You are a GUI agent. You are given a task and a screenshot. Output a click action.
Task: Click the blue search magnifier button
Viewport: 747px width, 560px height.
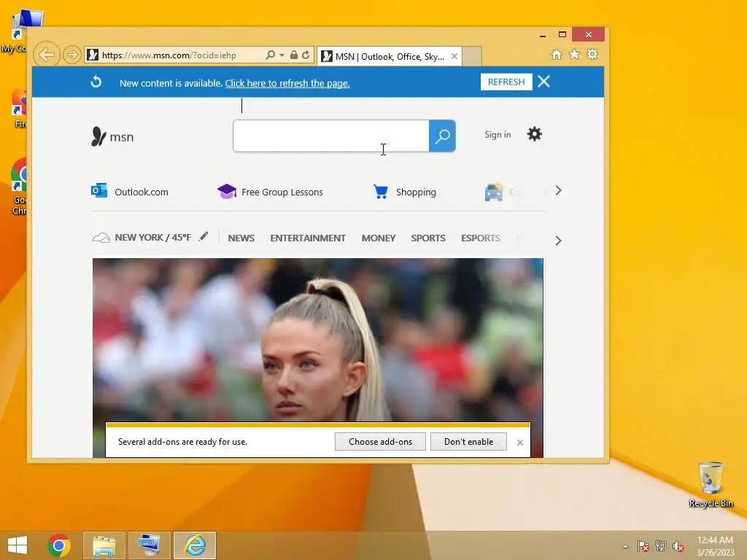pyautogui.click(x=442, y=136)
